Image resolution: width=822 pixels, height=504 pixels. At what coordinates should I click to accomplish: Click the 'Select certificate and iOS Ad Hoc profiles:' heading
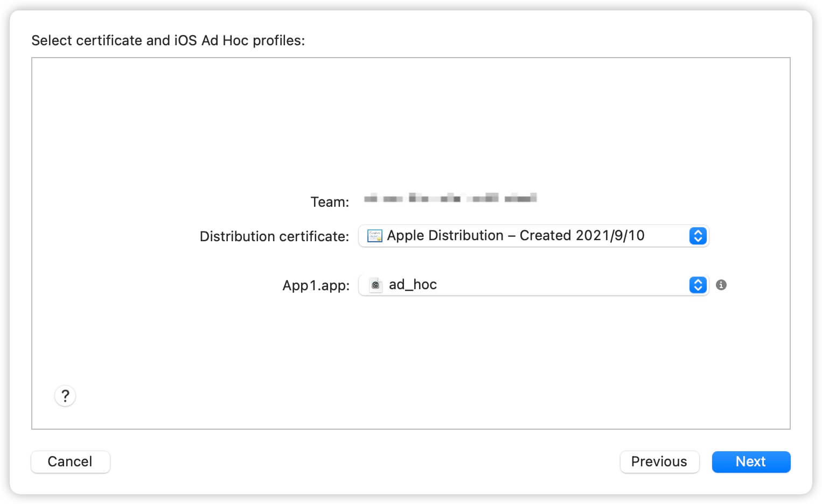pyautogui.click(x=168, y=40)
